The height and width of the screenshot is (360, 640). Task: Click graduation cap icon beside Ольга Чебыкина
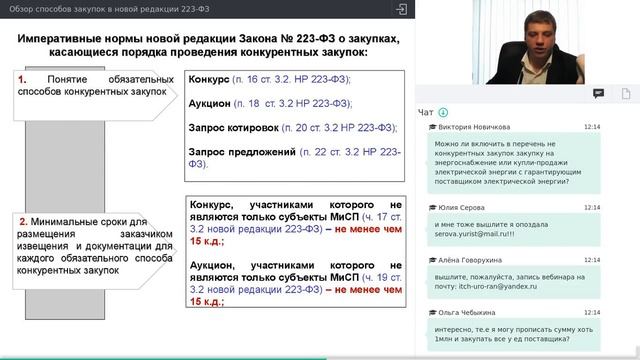point(432,313)
